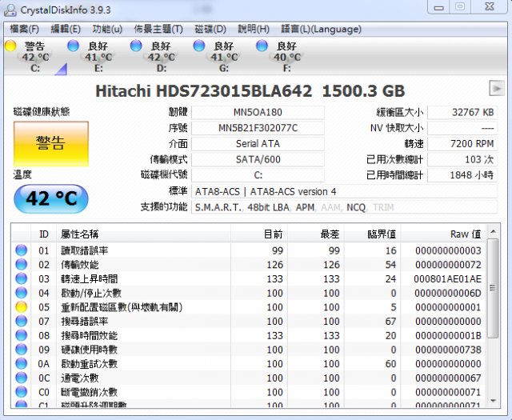Viewport: 512px width, 420px height.
Task: Click the Raw 值 column header
Action: (443, 234)
